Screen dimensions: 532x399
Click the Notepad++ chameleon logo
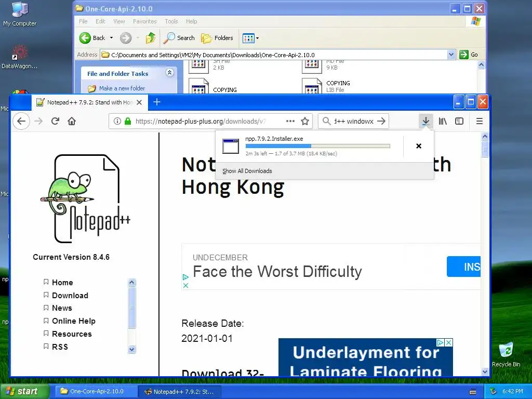click(86, 199)
